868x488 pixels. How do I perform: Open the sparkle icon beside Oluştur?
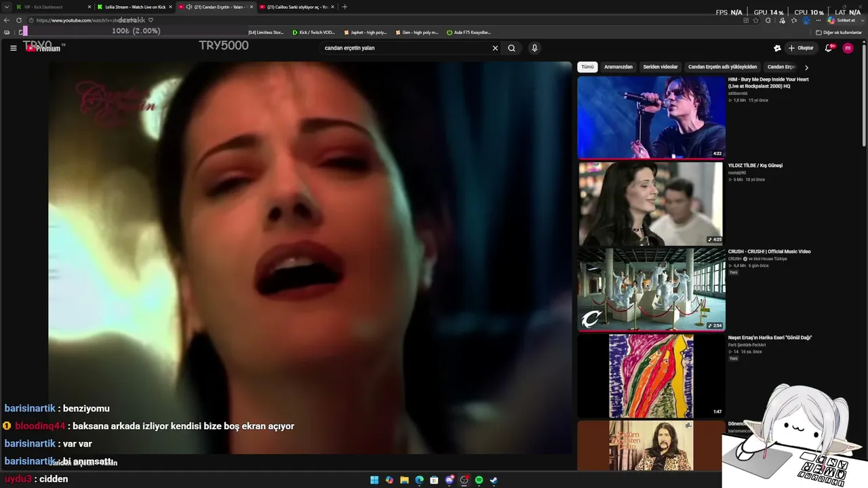pyautogui.click(x=777, y=48)
